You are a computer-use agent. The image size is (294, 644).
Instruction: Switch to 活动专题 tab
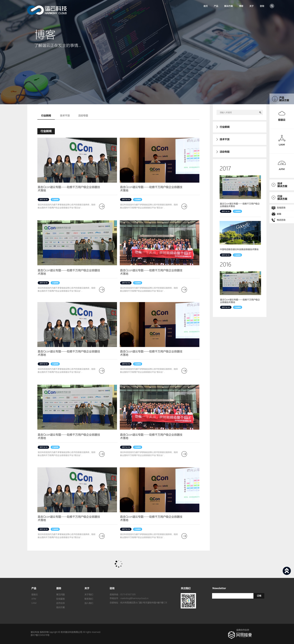coord(83,115)
